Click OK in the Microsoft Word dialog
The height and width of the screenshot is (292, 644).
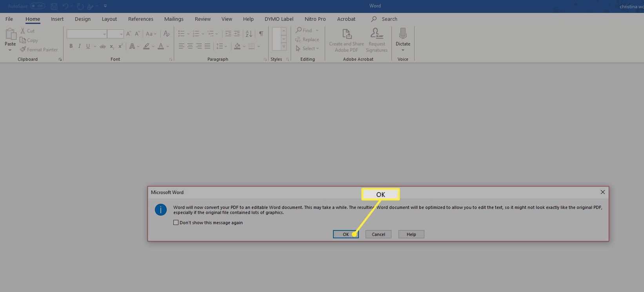(346, 234)
